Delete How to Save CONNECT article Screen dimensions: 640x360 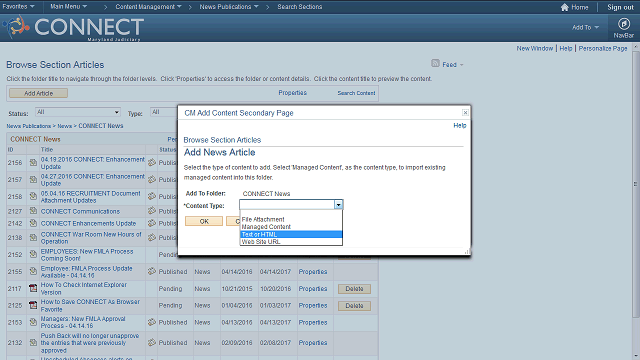pos(354,306)
